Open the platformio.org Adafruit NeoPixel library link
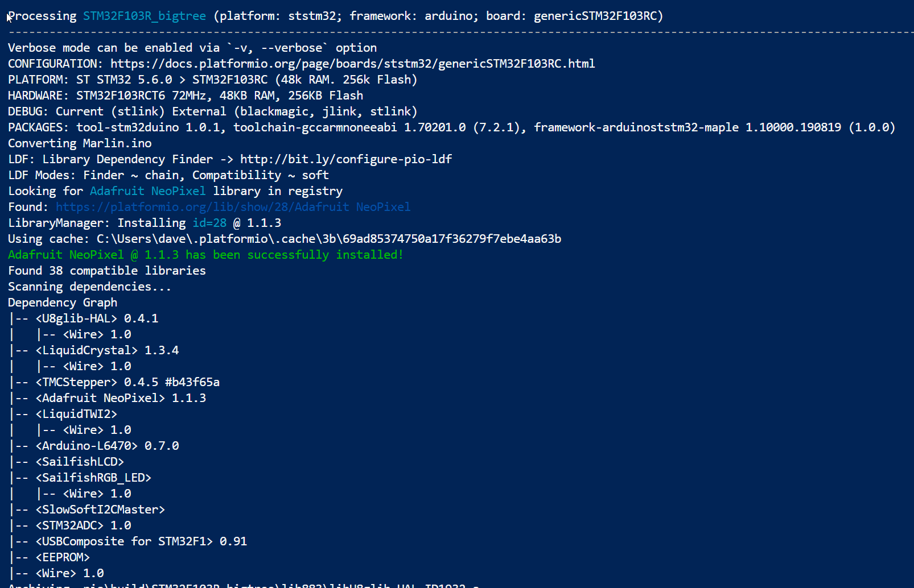The height and width of the screenshot is (588, 914). coord(233,207)
